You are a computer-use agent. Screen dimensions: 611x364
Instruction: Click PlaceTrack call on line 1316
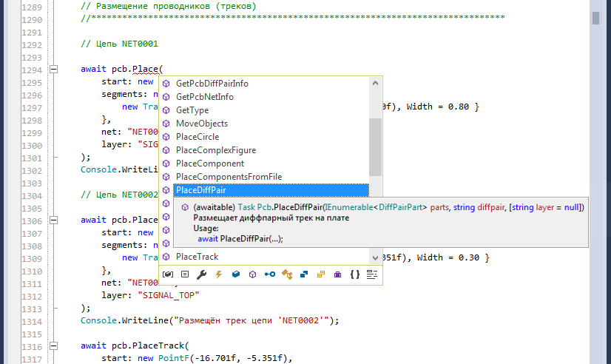(x=158, y=346)
